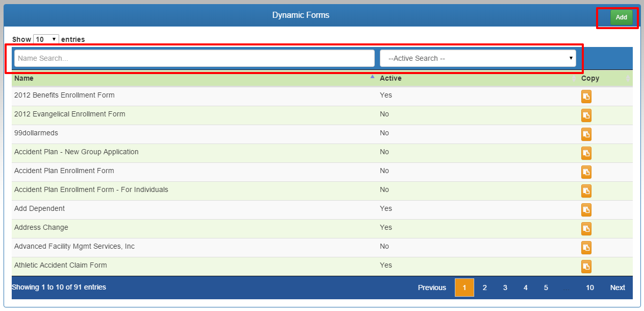Viewport: 644px width, 311px height.
Task: Click copy icon for 99dollarmeds
Action: pyautogui.click(x=586, y=134)
